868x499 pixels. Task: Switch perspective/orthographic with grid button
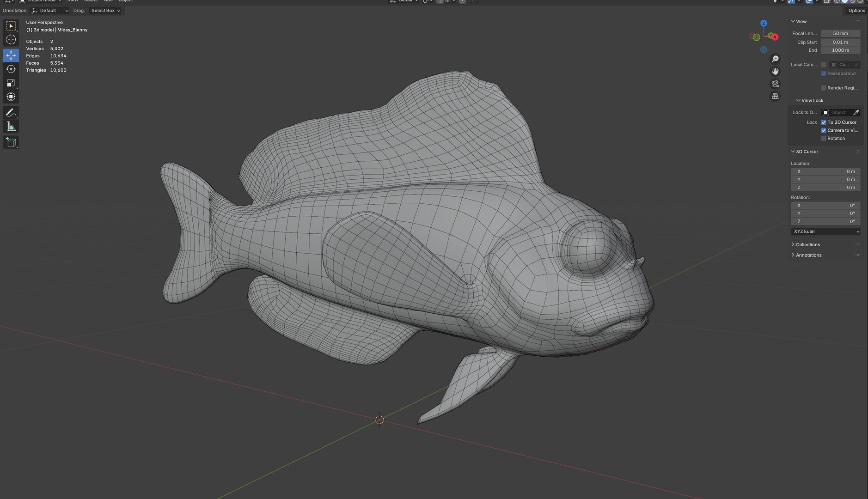coord(775,96)
